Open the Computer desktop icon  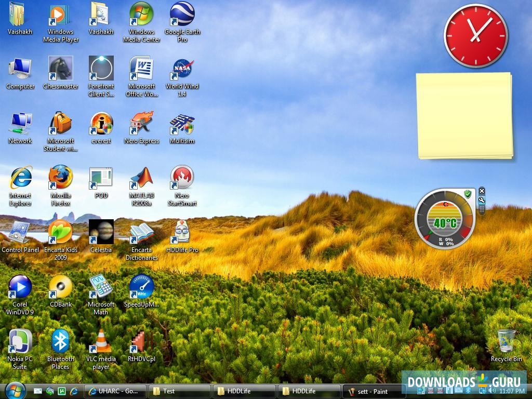coord(20,73)
